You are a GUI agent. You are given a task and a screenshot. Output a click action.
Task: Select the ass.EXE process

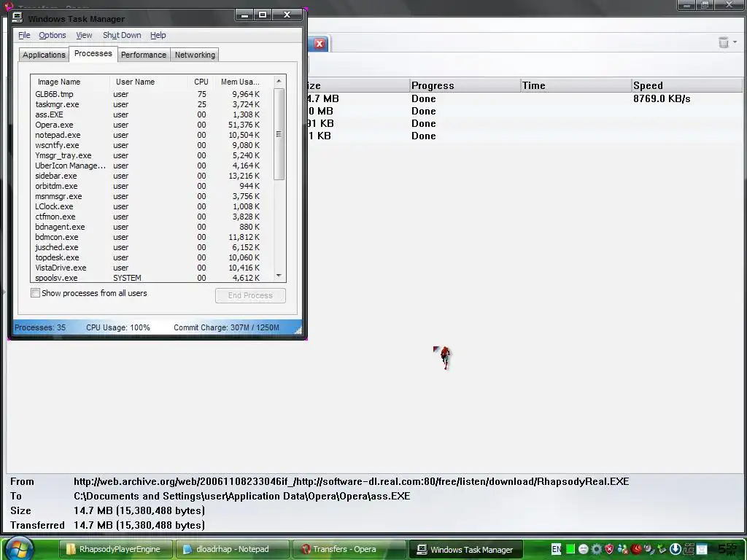152,114
